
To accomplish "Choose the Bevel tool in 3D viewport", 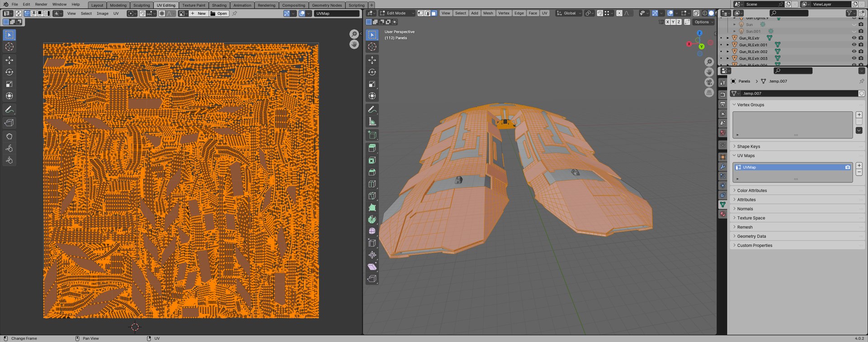I will pyautogui.click(x=372, y=172).
